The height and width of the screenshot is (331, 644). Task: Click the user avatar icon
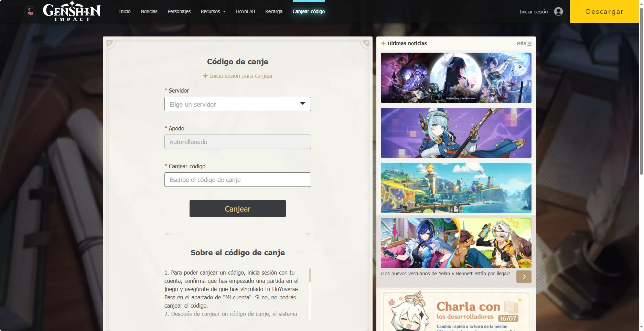point(558,11)
